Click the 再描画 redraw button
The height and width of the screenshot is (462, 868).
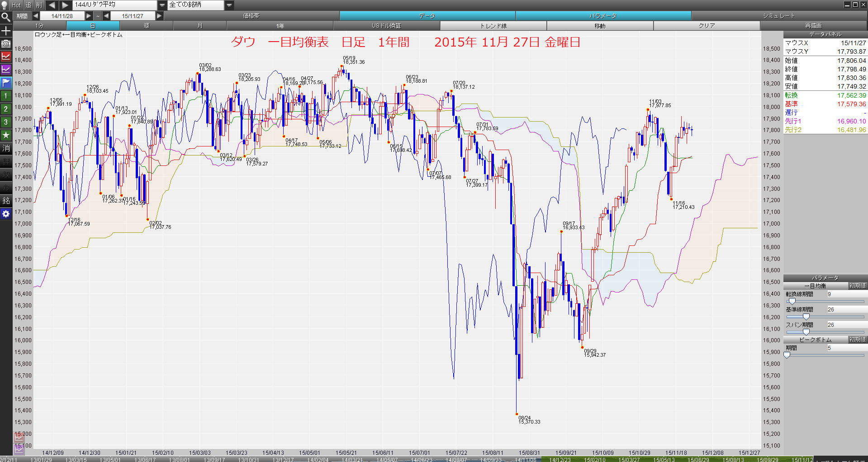[813, 26]
